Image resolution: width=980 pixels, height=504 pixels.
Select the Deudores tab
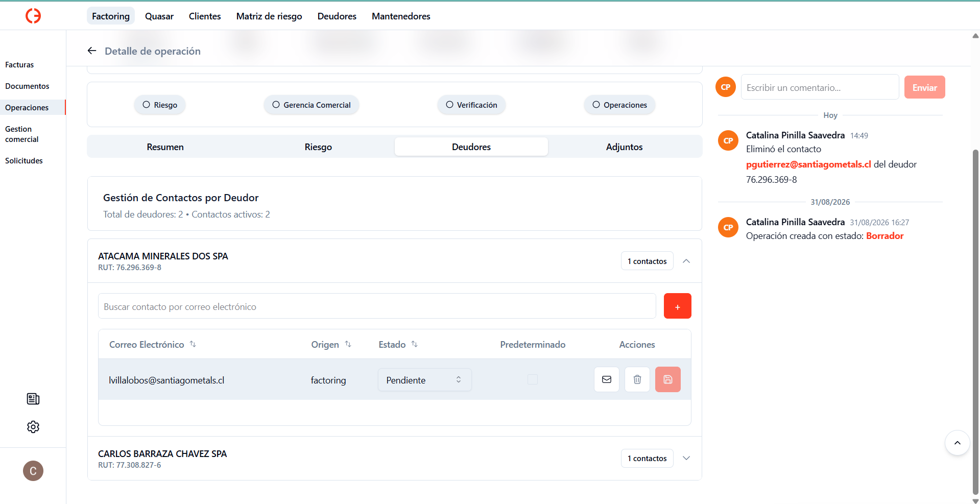point(471,147)
